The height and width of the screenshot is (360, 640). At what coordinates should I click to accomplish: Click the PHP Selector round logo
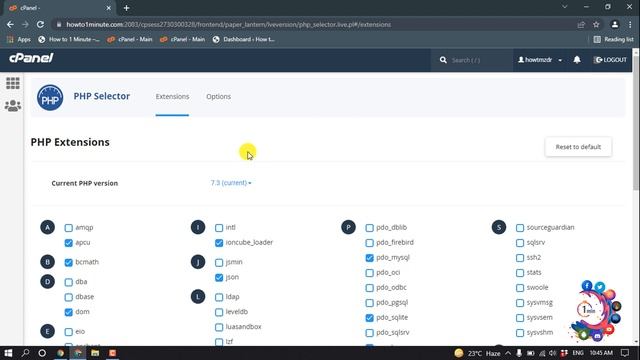[50, 98]
